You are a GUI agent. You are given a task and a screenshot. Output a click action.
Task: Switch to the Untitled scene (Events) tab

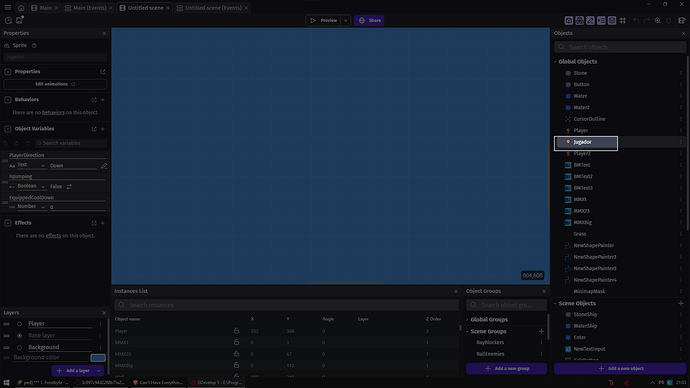tap(212, 7)
